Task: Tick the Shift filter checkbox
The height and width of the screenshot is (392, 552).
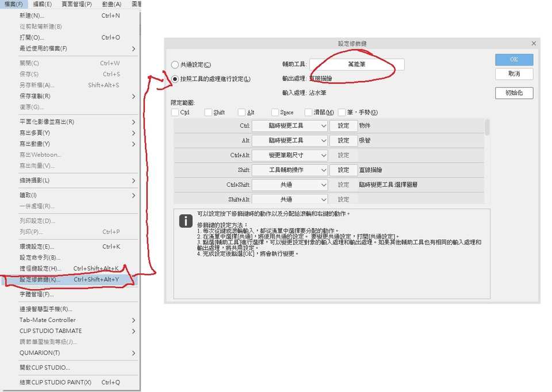Action: (208, 112)
